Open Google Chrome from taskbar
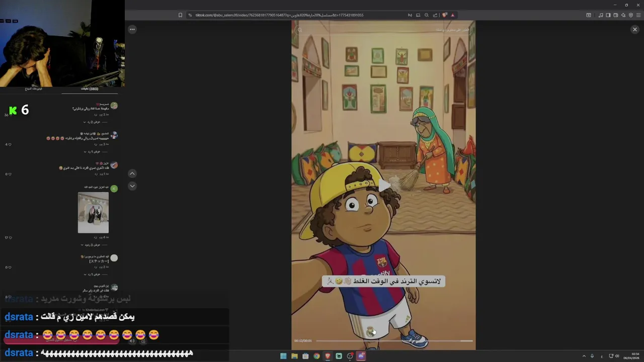 point(316,356)
